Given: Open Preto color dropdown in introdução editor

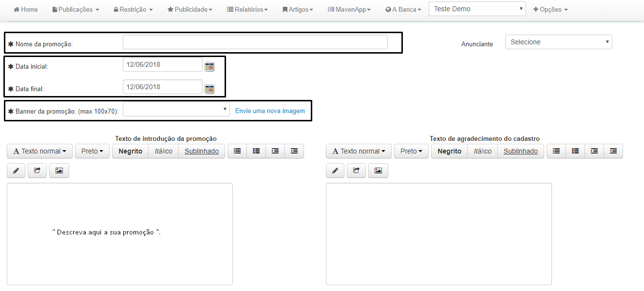Looking at the screenshot, I should pyautogui.click(x=92, y=151).
